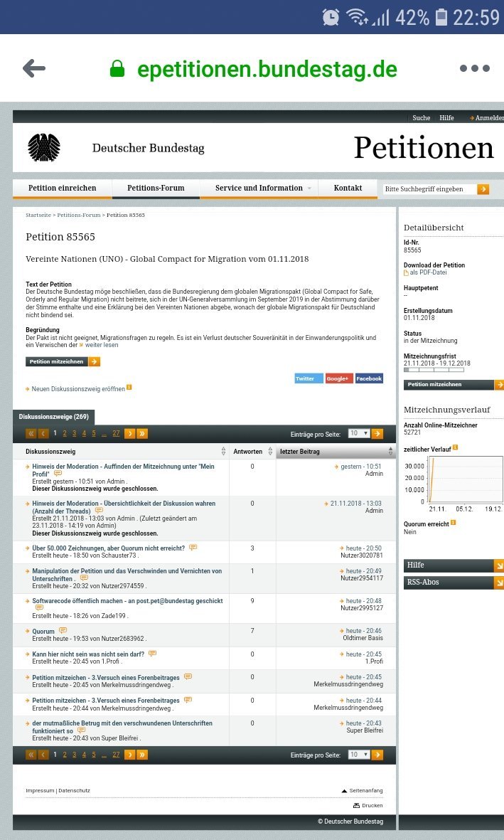Viewport: 504px width, 840px height.
Task: Click info icon next to zeitlicher Verlauf
Action: point(455,447)
